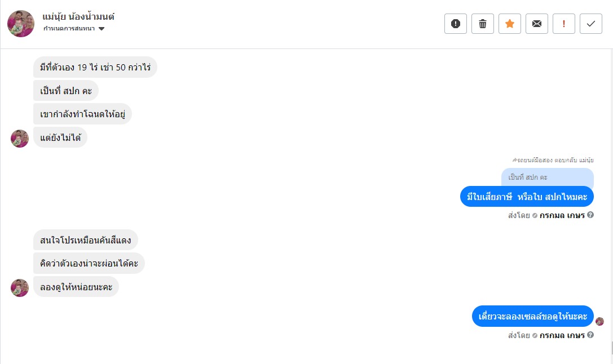The height and width of the screenshot is (364, 613).
Task: Mark conversation done with checkmark
Action: [x=591, y=24]
